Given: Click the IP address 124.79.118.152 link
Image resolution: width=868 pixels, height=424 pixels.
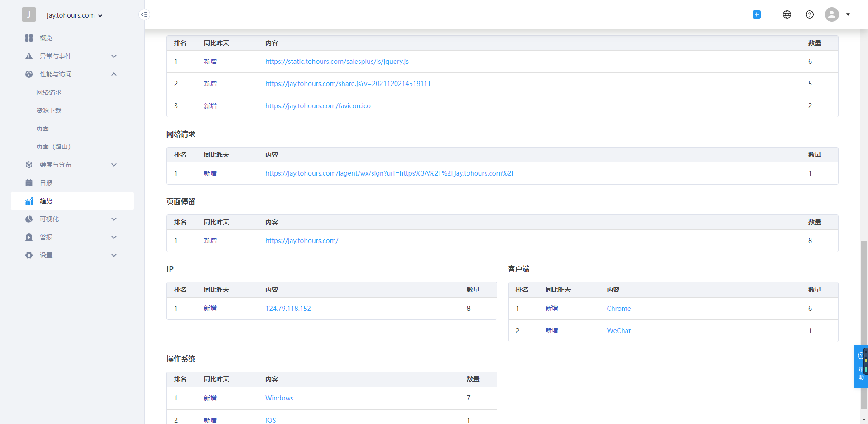Looking at the screenshot, I should [288, 309].
